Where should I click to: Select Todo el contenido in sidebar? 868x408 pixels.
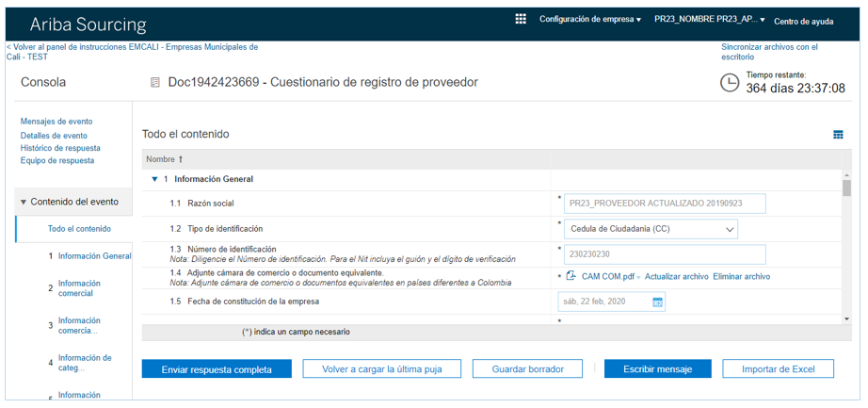pos(79,229)
